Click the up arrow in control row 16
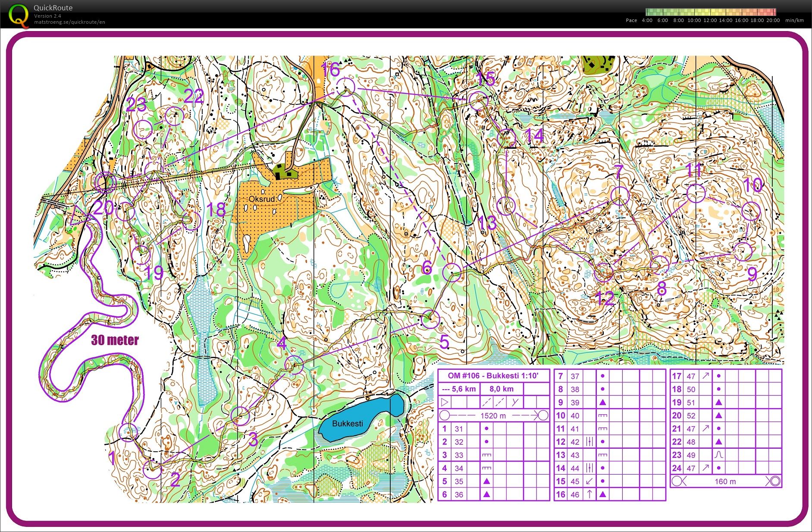 589,494
